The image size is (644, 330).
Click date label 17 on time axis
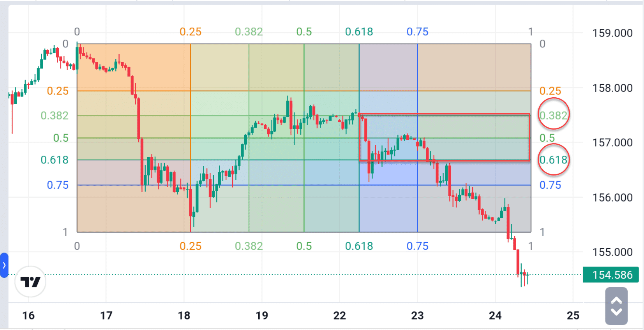coord(106,315)
